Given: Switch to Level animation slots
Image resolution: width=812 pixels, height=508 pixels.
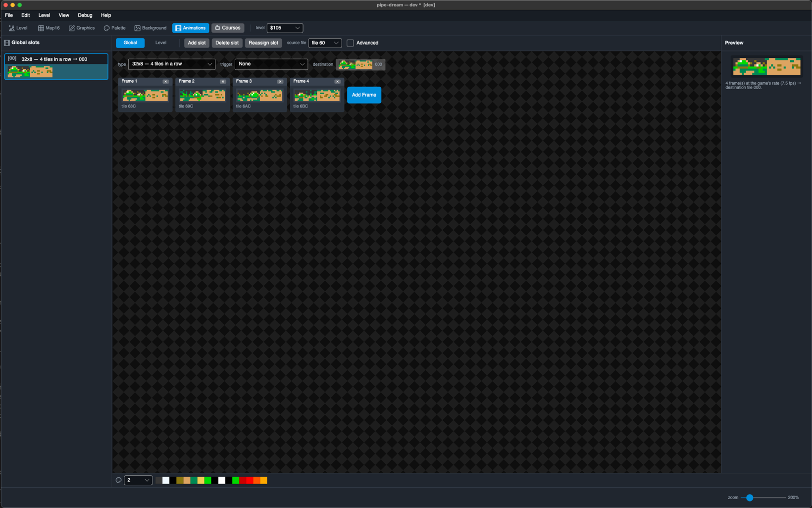Looking at the screenshot, I should 161,43.
